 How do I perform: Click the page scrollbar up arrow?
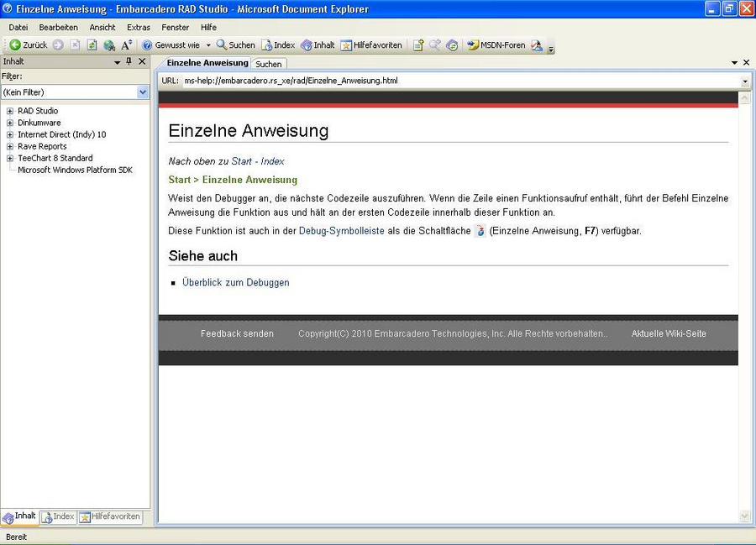pos(744,98)
